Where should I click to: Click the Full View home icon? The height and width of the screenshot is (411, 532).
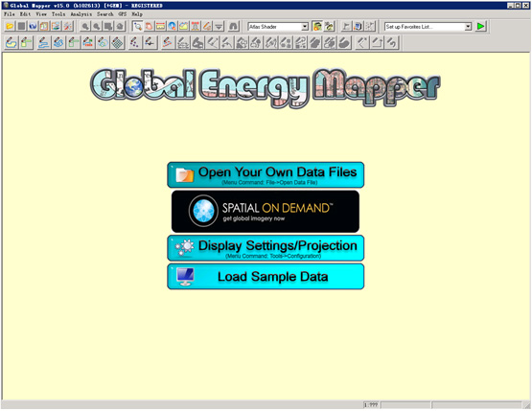(120, 26)
